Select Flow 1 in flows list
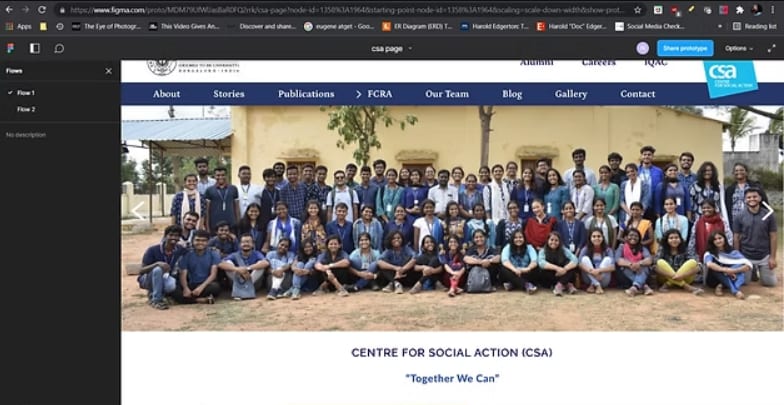Viewport: 784px width, 405px height. pos(26,93)
